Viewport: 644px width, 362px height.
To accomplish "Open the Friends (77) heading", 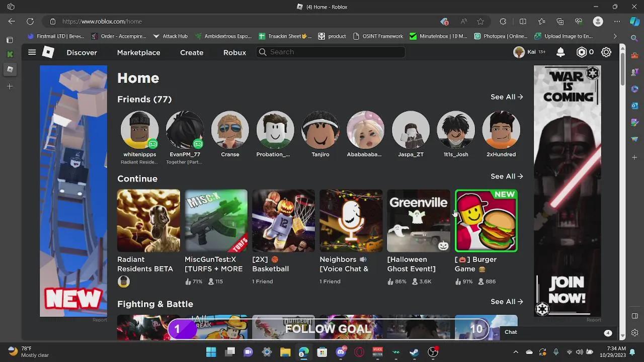I will 144,99.
